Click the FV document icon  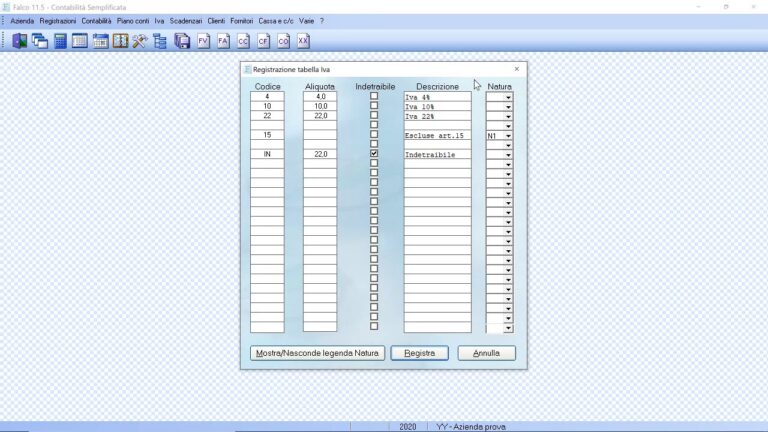point(203,41)
